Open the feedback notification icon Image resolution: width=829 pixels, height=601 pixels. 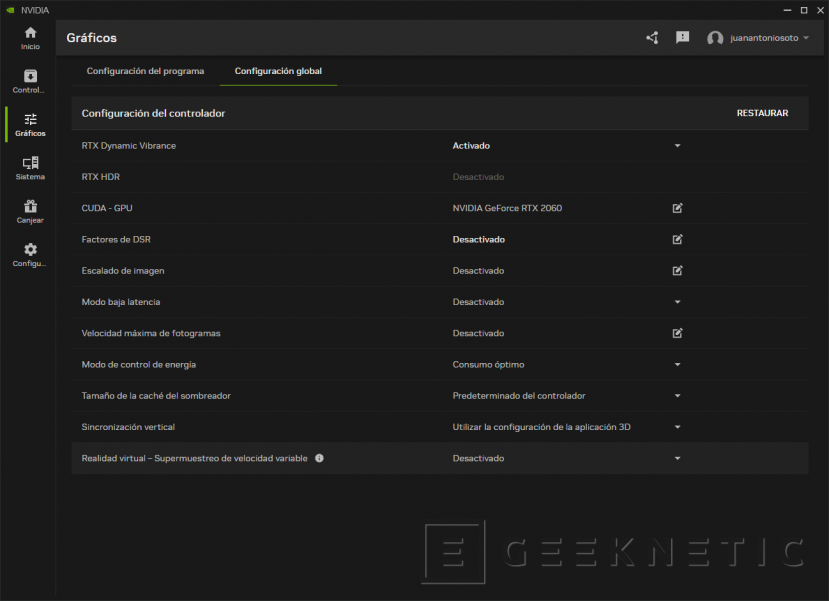point(683,38)
